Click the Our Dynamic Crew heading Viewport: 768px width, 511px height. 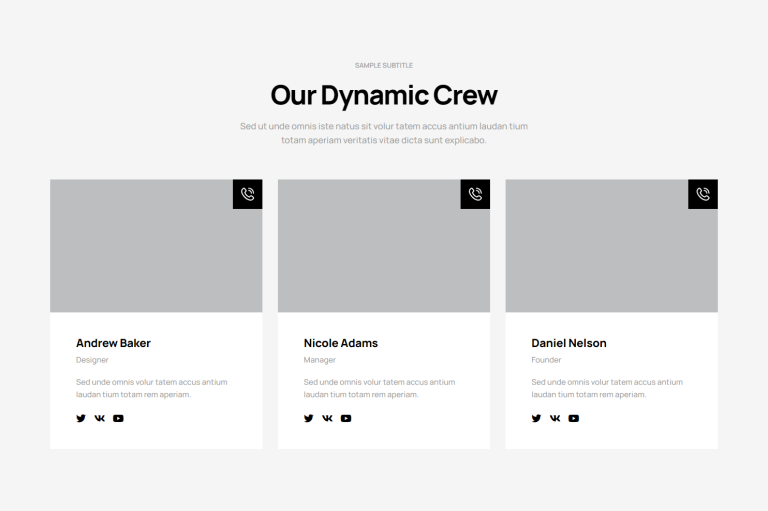pos(384,95)
